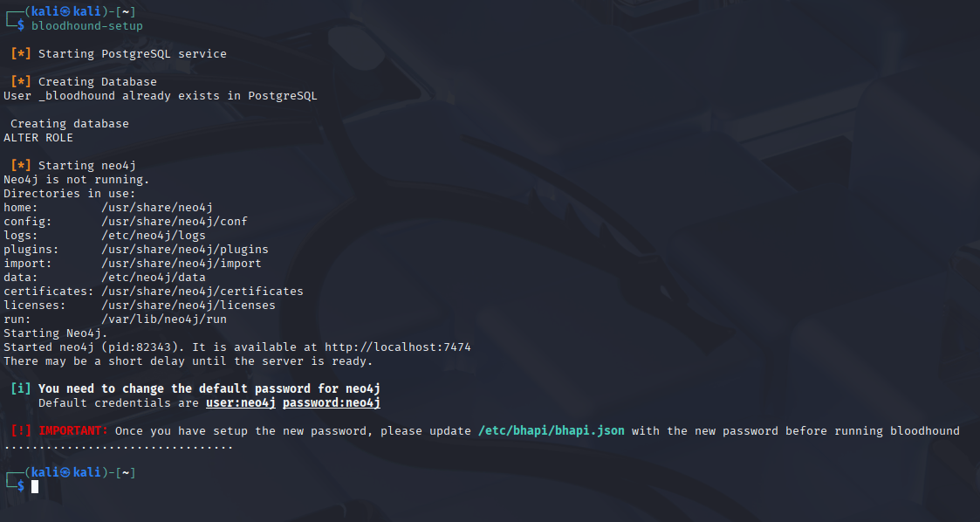Open the http://localhost:7474 URL
The width and height of the screenshot is (980, 522).
pyautogui.click(x=398, y=347)
